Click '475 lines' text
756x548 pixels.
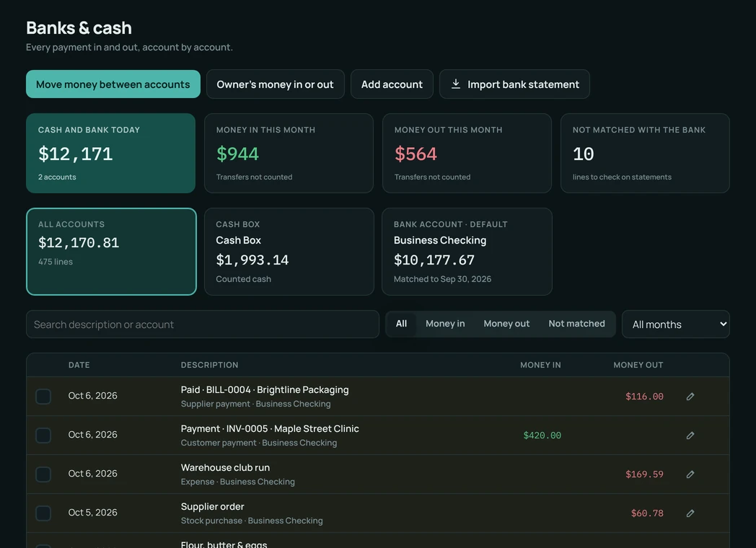56,262
